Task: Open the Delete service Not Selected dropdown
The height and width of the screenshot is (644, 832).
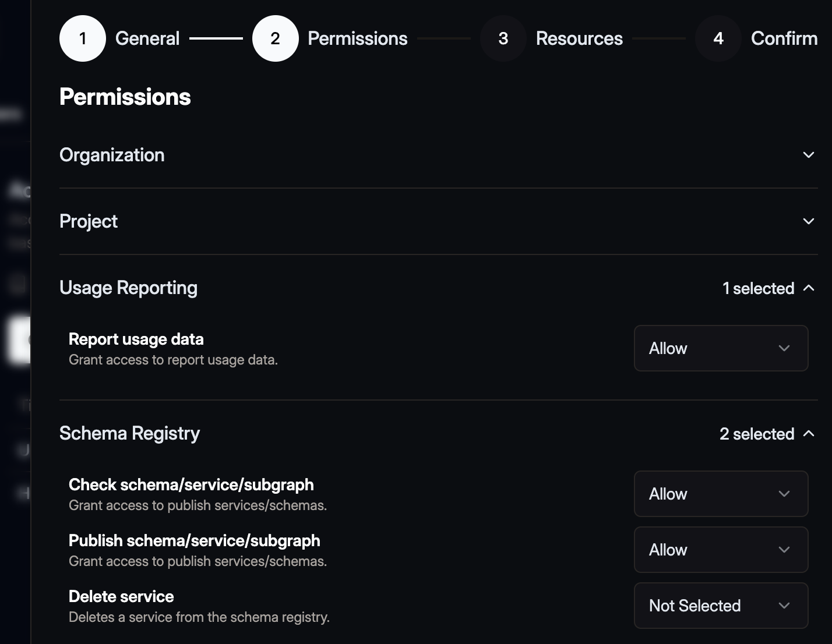Action: point(721,606)
